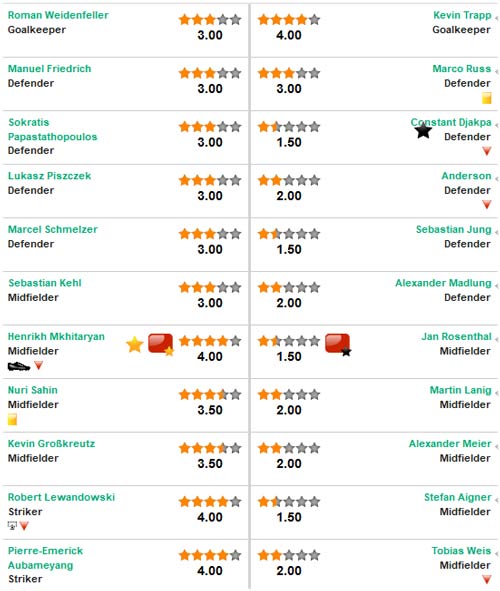The image size is (500, 591).
Task: Click the red substitution arrow beside Lewandowski's monitor icon
Action: pyautogui.click(x=24, y=525)
